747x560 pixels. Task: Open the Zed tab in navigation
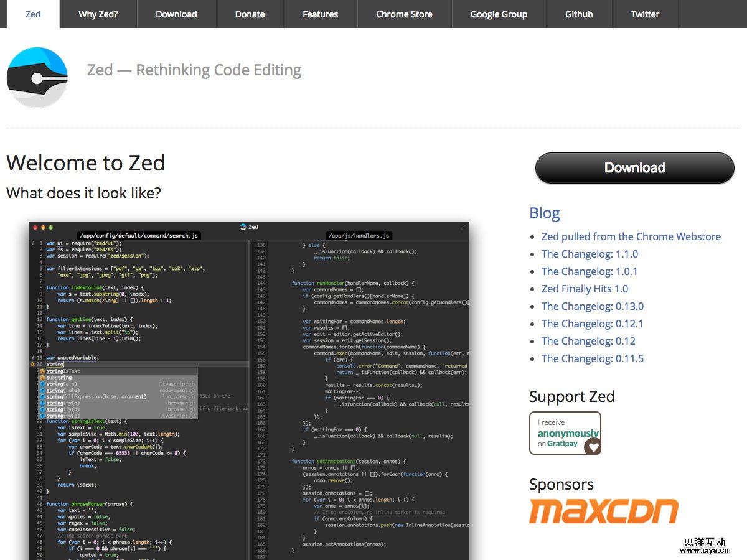click(33, 14)
